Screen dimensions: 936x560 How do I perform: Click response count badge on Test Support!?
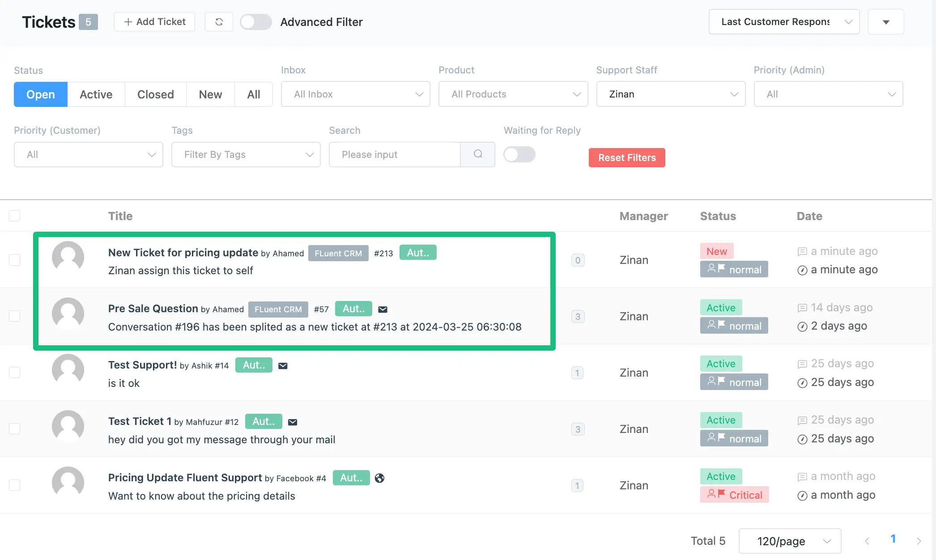tap(578, 373)
